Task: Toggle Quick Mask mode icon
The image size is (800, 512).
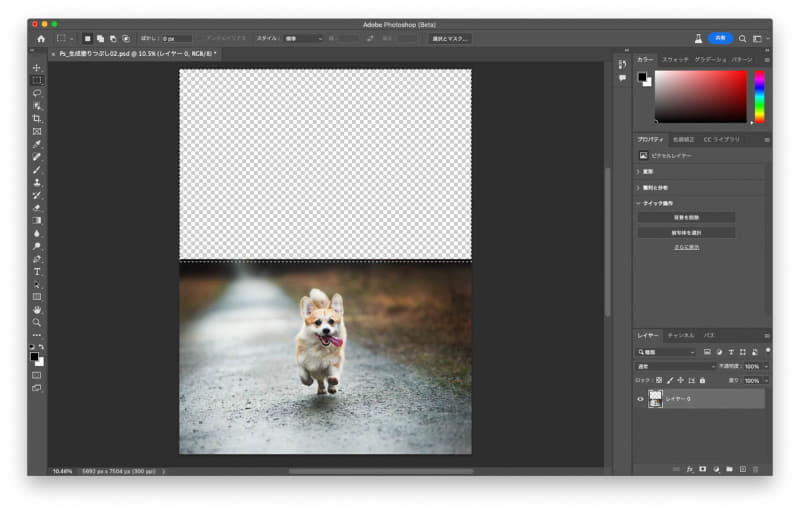Action: [x=37, y=375]
